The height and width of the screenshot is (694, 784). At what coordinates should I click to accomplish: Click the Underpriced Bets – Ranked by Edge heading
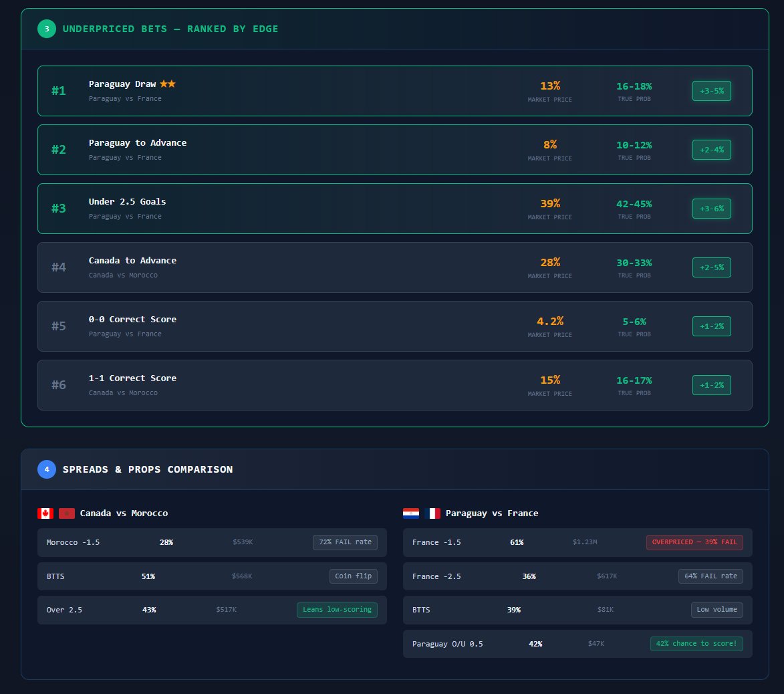pyautogui.click(x=170, y=29)
